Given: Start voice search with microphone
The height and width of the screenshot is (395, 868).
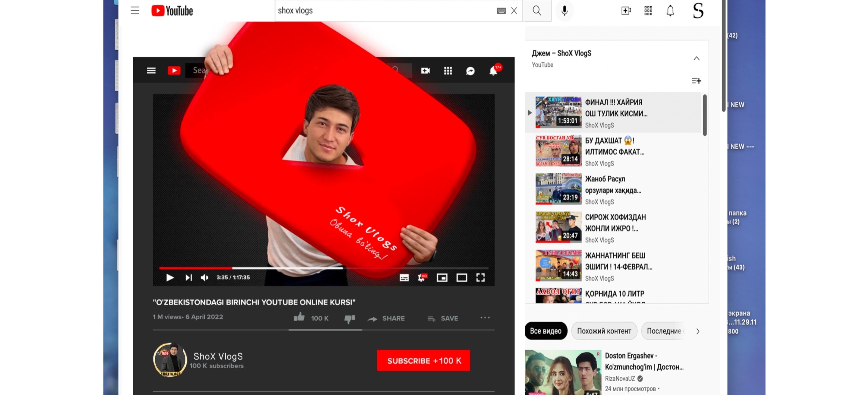Looking at the screenshot, I should click(x=565, y=11).
